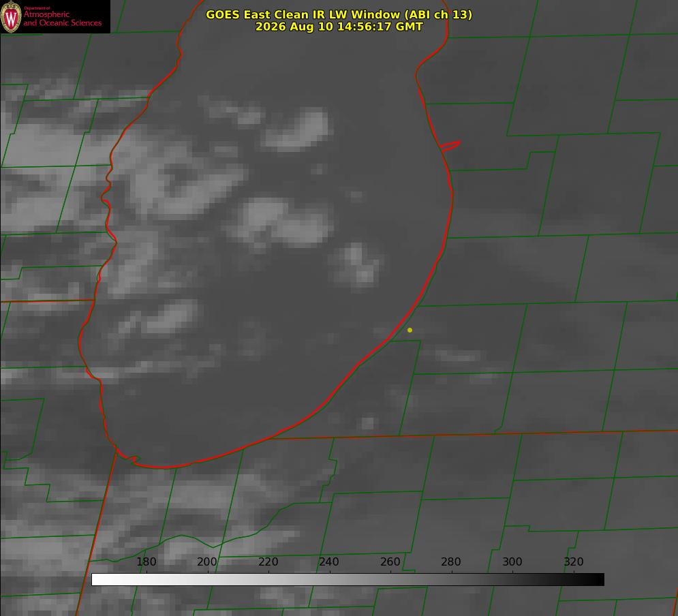The height and width of the screenshot is (616, 678).
Task: Click the 300 tick label on the colorbar
Action: pyautogui.click(x=512, y=561)
